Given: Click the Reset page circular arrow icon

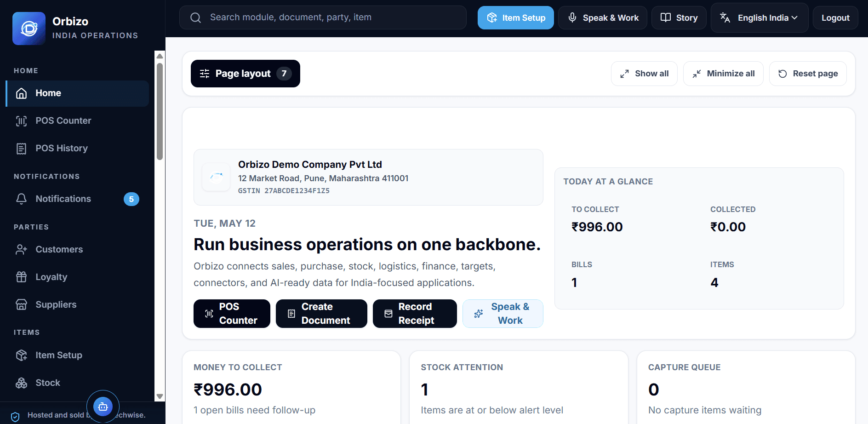Looking at the screenshot, I should tap(782, 74).
